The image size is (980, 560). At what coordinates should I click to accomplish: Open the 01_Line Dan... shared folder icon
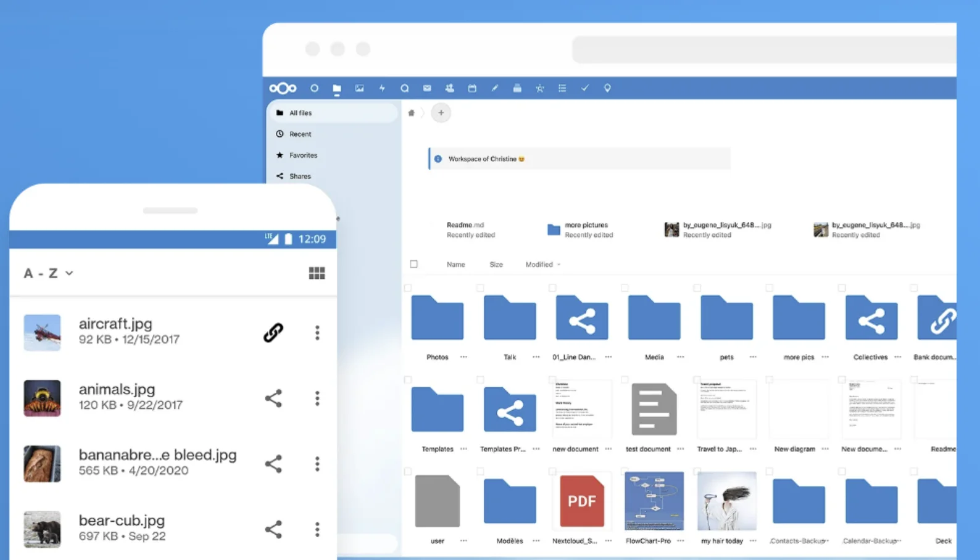click(x=582, y=318)
